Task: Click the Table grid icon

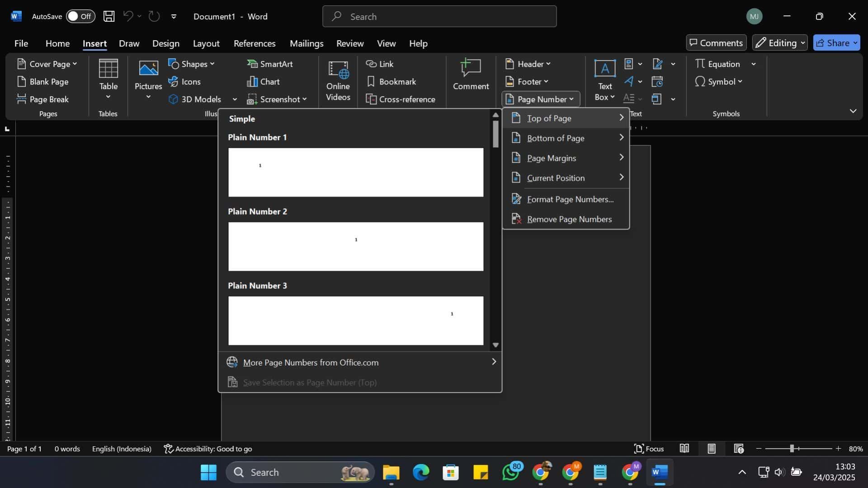Action: coord(108,69)
